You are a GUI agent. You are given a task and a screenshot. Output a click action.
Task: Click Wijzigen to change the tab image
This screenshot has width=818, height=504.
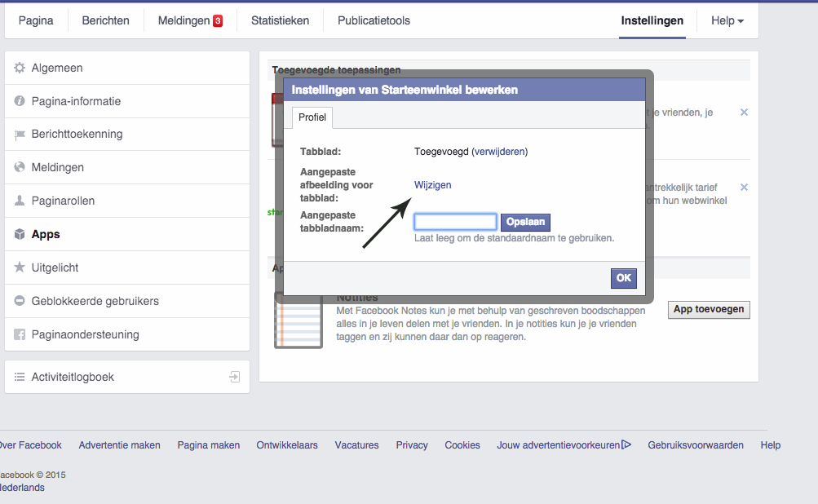tap(432, 185)
